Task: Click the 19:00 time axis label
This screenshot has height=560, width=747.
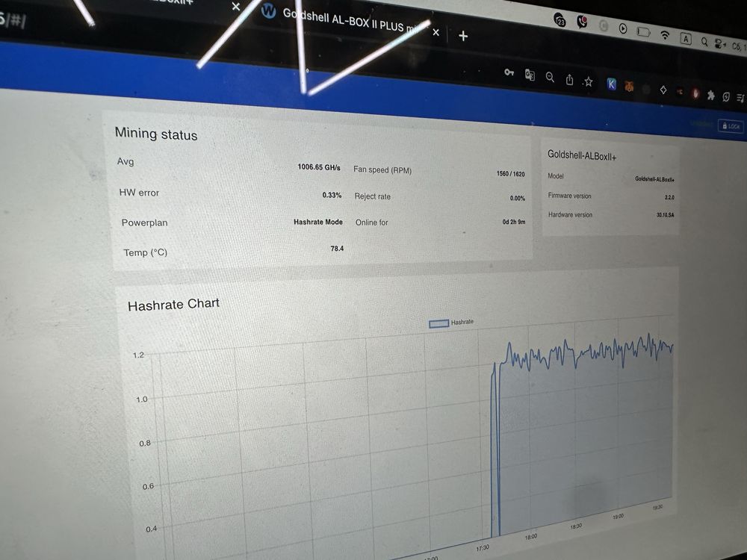Action: pos(618,516)
